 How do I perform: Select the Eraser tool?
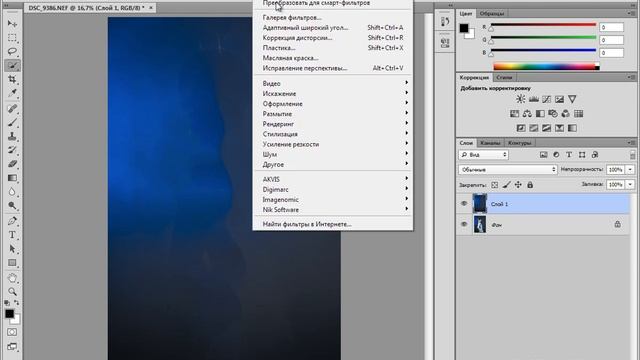point(12,164)
